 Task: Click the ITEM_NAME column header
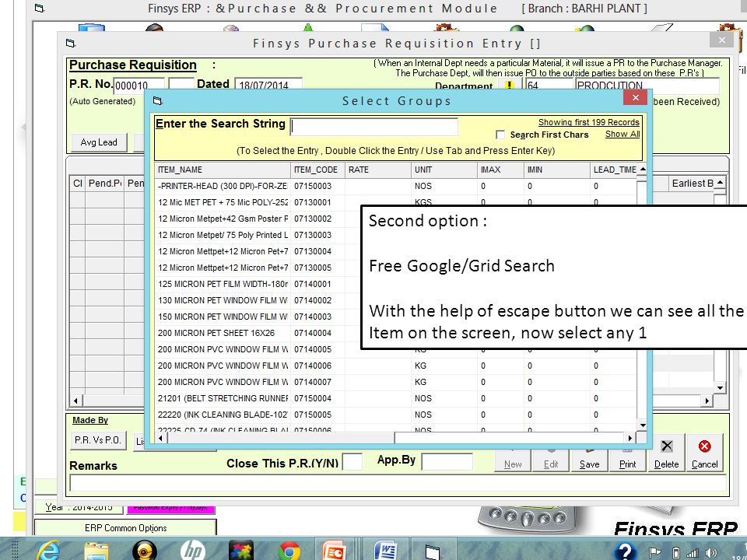(x=223, y=170)
